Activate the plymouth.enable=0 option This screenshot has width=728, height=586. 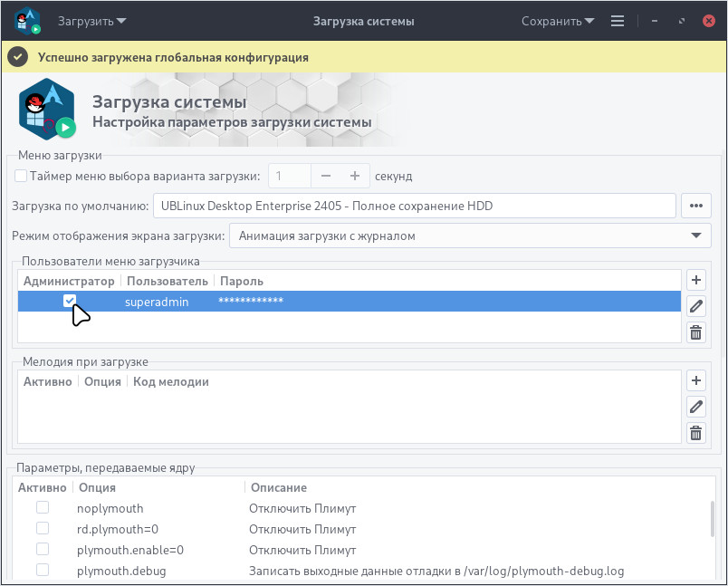pos(43,549)
